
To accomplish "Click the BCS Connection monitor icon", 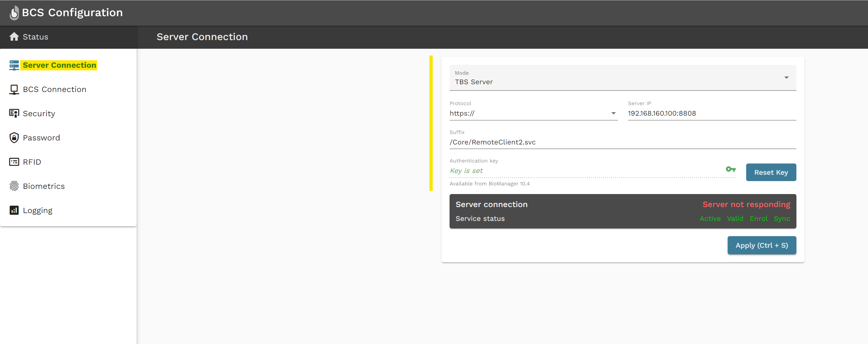I will (14, 90).
